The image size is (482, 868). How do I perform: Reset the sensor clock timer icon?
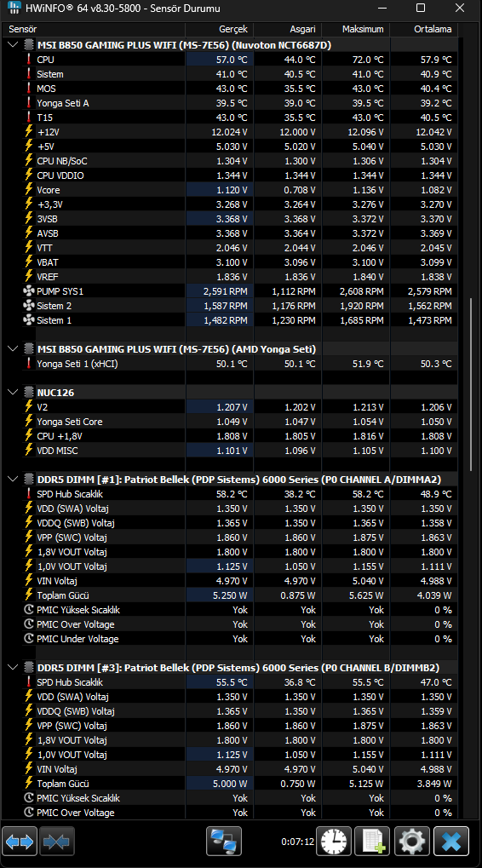click(x=334, y=842)
